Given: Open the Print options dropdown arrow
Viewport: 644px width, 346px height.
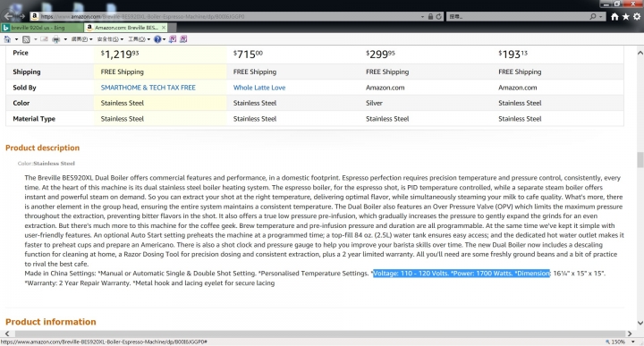Looking at the screenshot, I should 65,39.
